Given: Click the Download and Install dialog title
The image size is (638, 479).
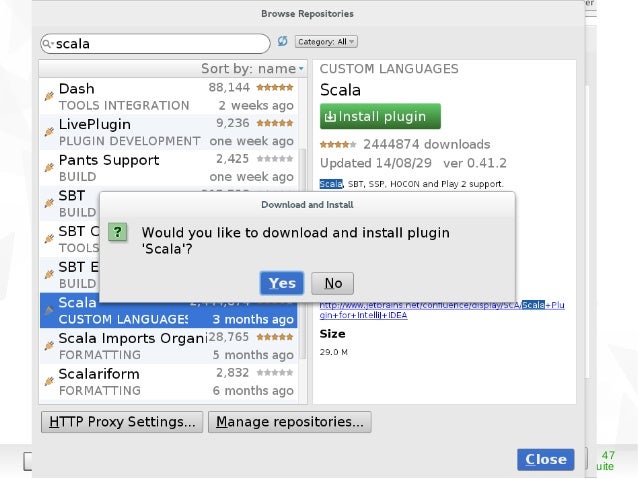Looking at the screenshot, I should (307, 205).
